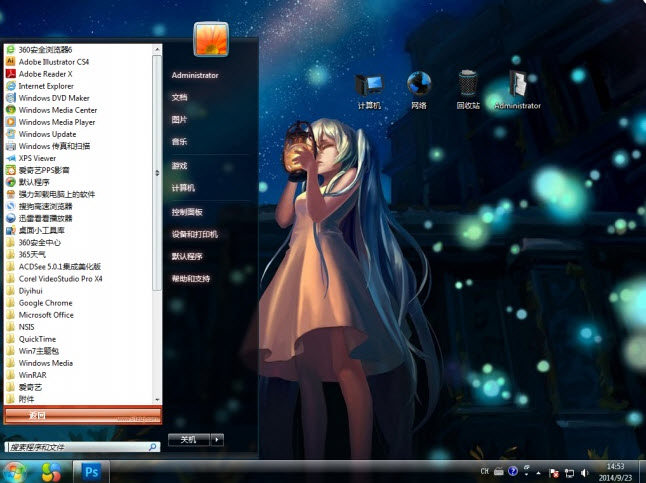Click the user account picture
646x483 pixels.
(211, 39)
